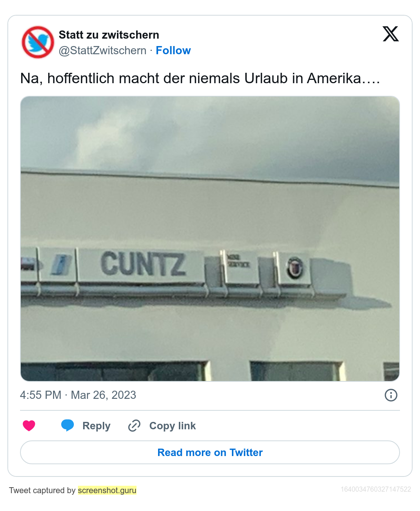The width and height of the screenshot is (420, 511).
Task: Like the tweet with the pink heart
Action: 29,426
